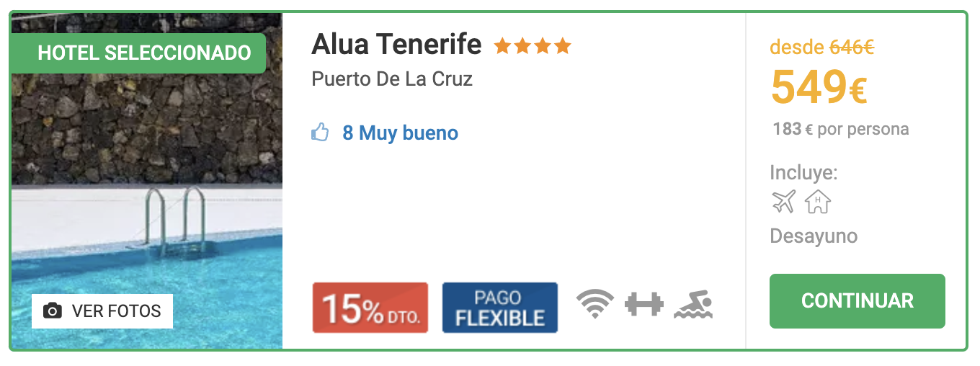Click the swimming pool amenity icon

coord(693,305)
